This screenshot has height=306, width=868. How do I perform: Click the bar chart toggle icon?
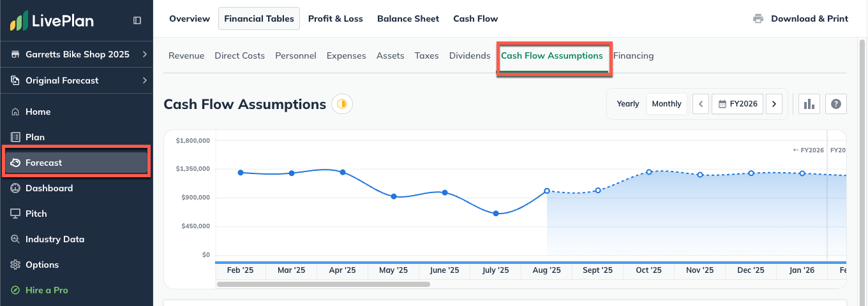810,104
